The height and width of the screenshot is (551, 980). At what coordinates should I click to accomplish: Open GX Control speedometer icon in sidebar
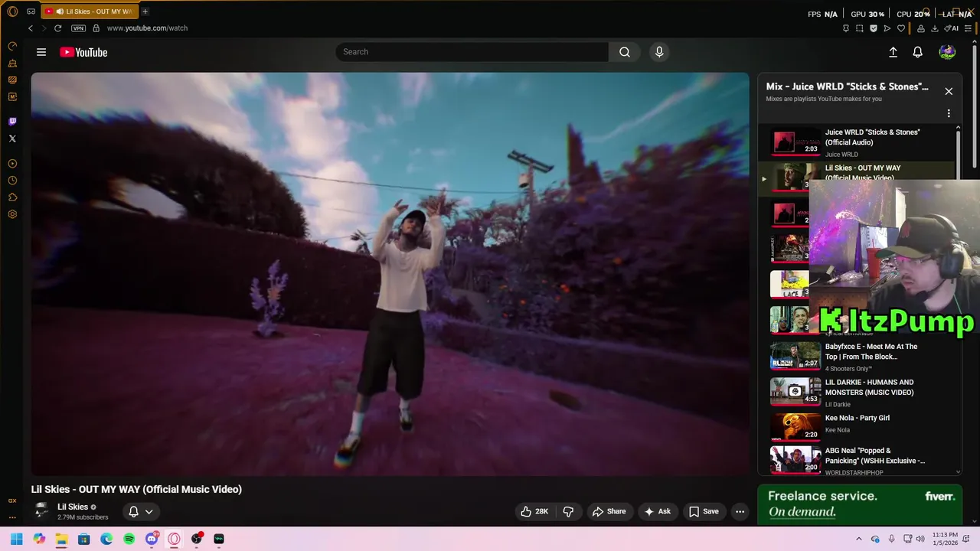click(12, 46)
